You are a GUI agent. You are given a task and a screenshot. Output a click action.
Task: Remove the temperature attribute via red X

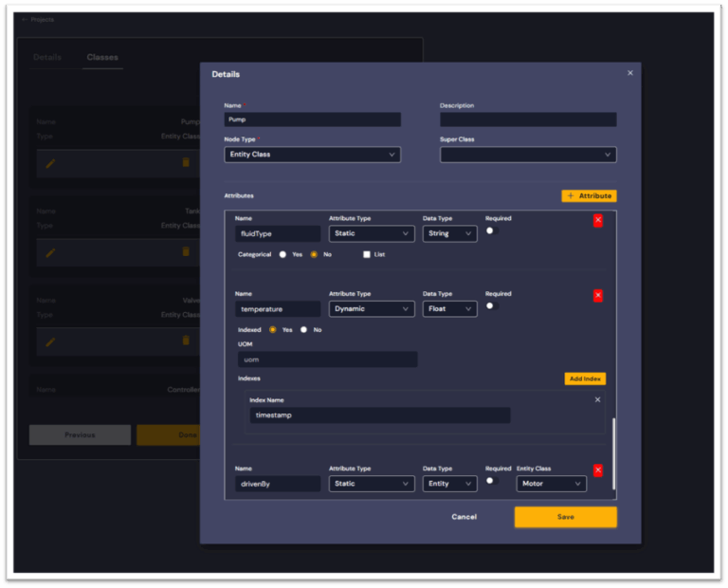(597, 296)
